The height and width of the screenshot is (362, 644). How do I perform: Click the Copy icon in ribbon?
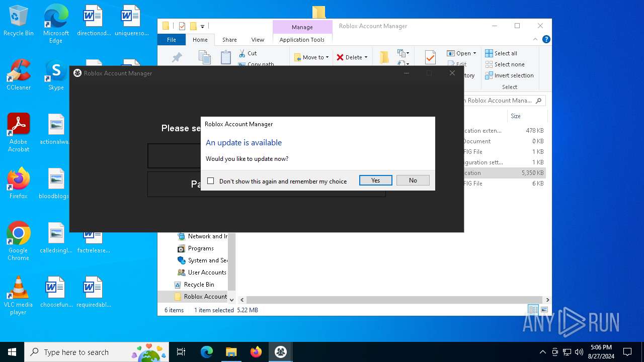point(204,57)
